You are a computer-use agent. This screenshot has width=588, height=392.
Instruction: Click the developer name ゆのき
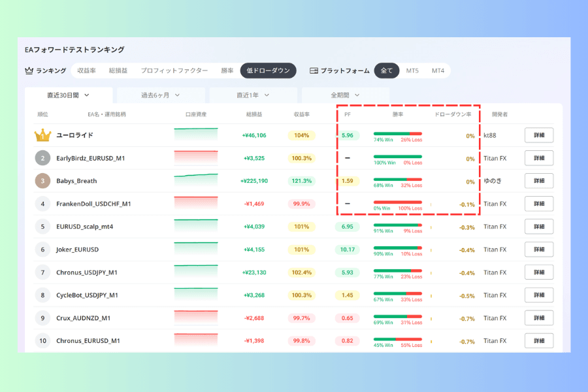point(493,181)
